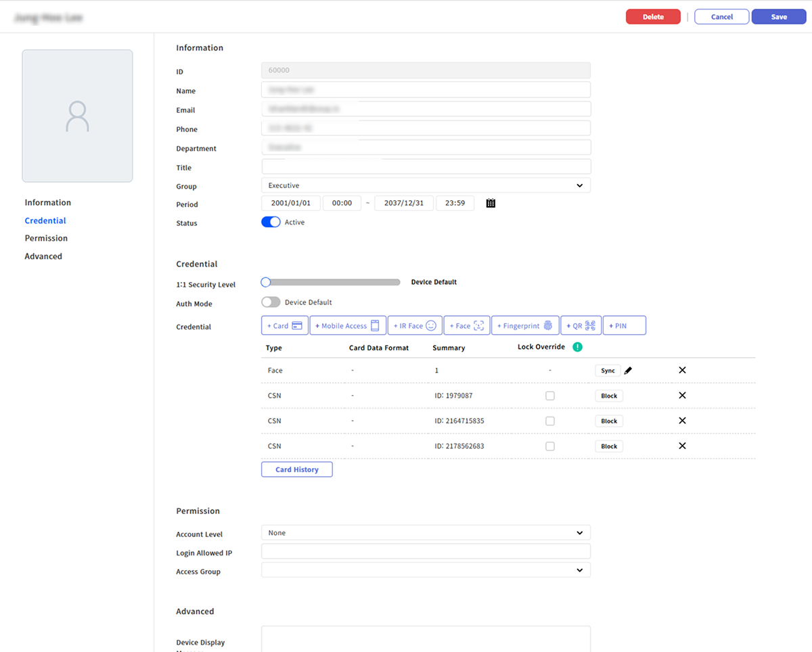812x652 pixels.
Task: Click the user profile photo placeholder
Action: tap(77, 116)
